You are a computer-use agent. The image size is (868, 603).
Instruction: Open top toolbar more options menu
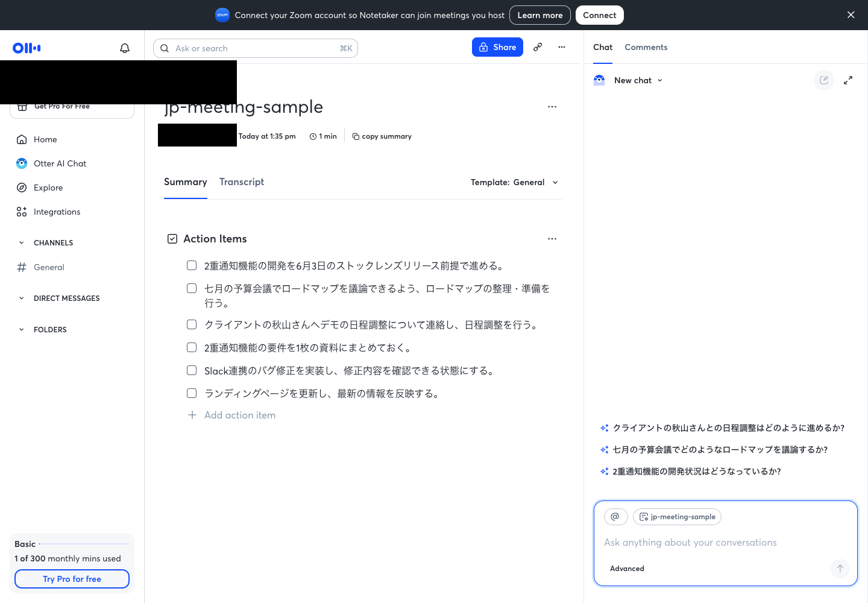[x=562, y=47]
